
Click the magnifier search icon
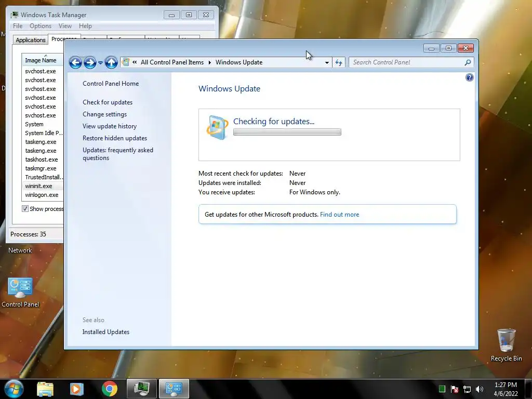click(468, 62)
